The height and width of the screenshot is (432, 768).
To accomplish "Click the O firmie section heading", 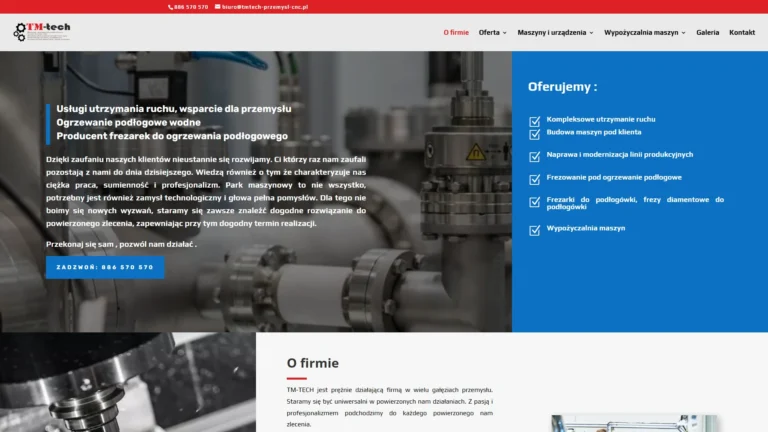I will 312,363.
